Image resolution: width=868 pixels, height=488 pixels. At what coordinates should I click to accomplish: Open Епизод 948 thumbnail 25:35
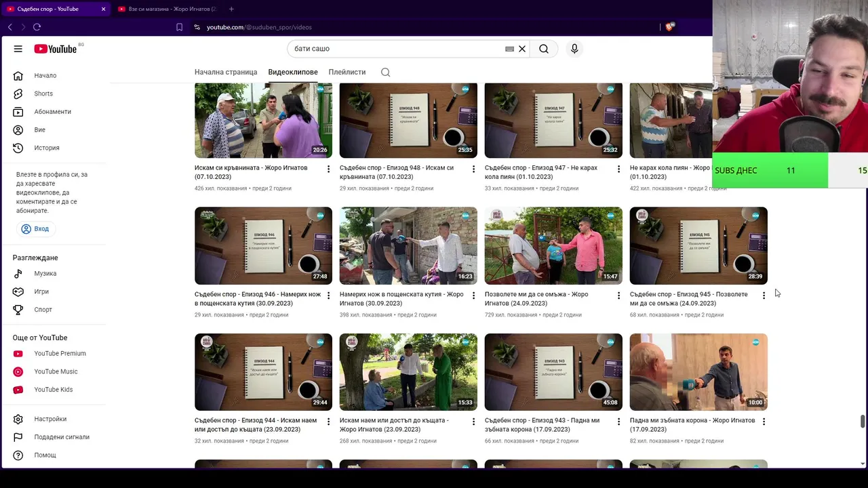(408, 120)
